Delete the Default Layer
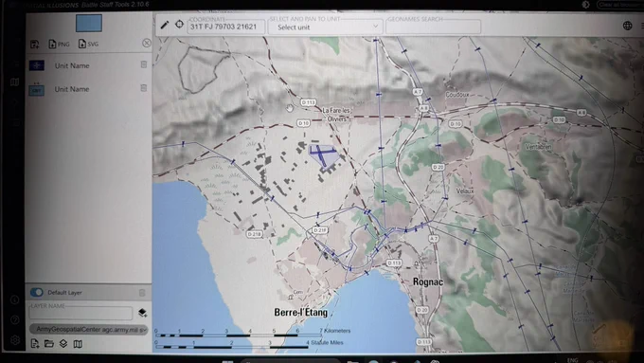The image size is (644, 363). 142,293
